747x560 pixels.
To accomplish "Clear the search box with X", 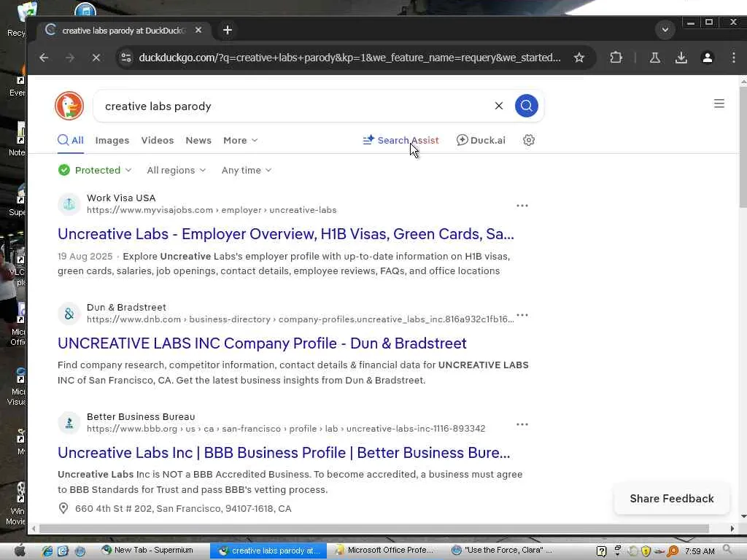I will coord(499,106).
